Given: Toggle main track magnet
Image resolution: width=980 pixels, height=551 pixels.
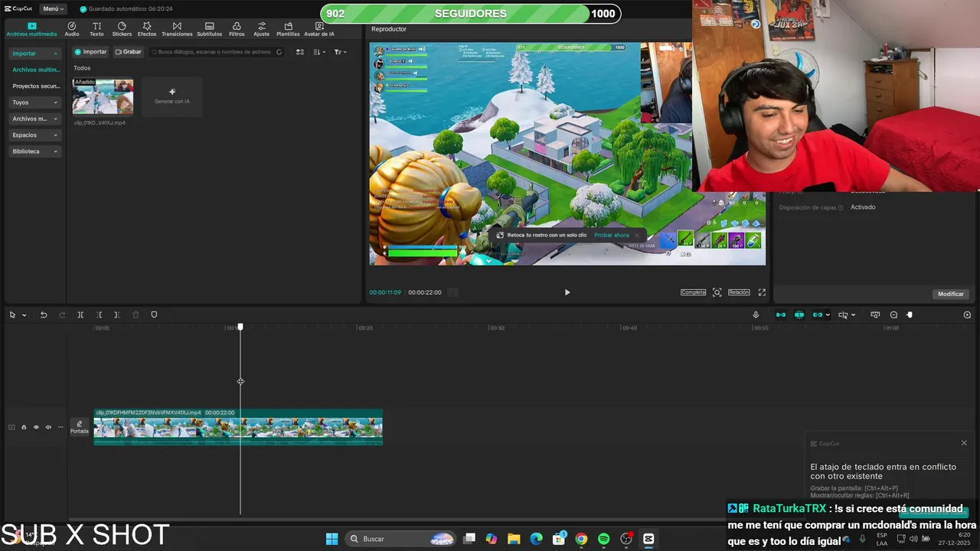Looking at the screenshot, I should pyautogui.click(x=781, y=315).
